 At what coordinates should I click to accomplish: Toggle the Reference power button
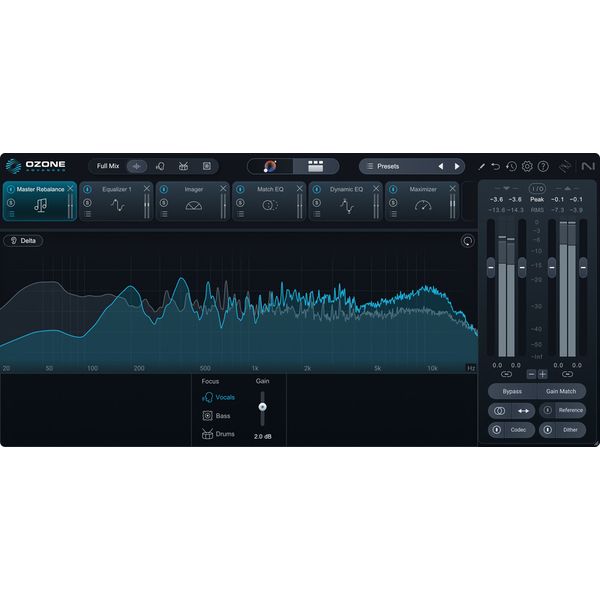(x=548, y=410)
